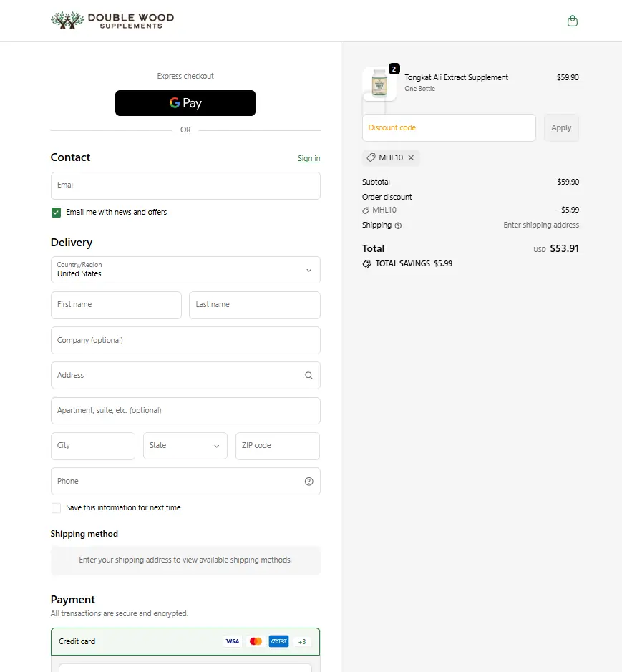Remove the MHL10 discount code tag
This screenshot has height=672, width=622.
coord(411,157)
